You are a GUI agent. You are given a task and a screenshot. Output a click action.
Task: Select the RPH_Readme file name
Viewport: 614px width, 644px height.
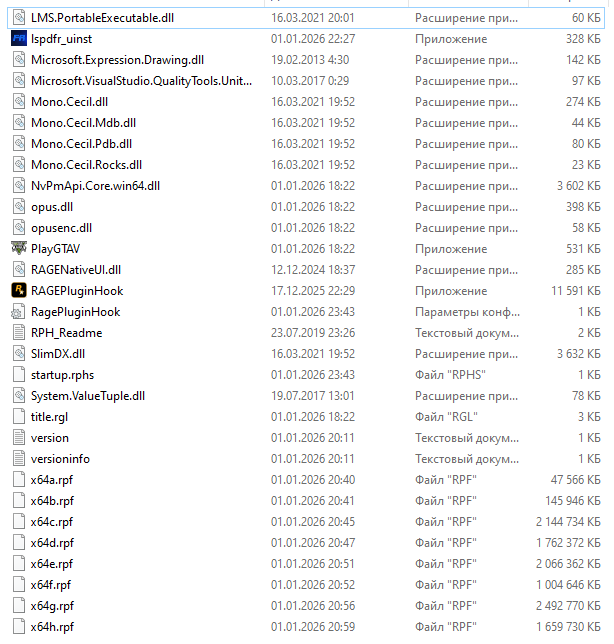coord(67,333)
